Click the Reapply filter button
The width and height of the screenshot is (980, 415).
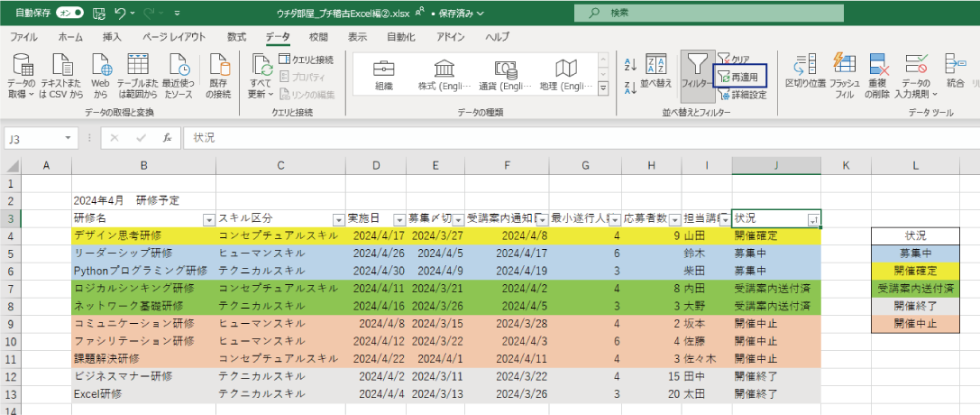click(x=740, y=78)
